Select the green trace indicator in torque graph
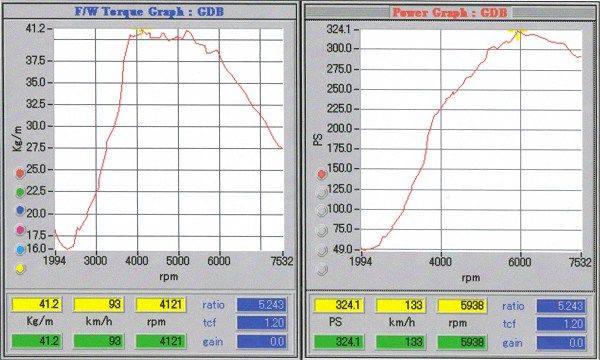Screen dimensions: 600x360 click(20, 192)
